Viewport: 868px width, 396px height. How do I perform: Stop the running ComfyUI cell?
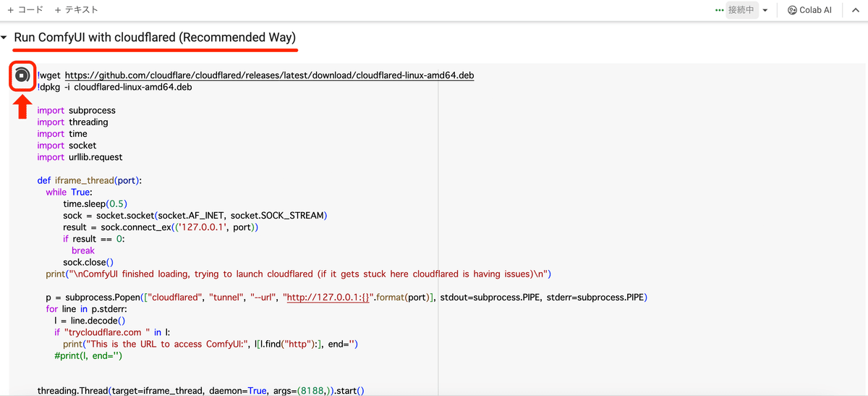pos(22,75)
